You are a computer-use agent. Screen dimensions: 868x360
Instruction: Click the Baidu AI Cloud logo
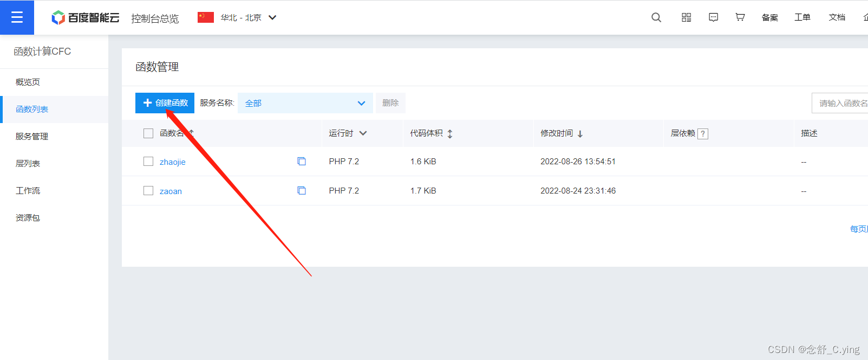point(85,18)
